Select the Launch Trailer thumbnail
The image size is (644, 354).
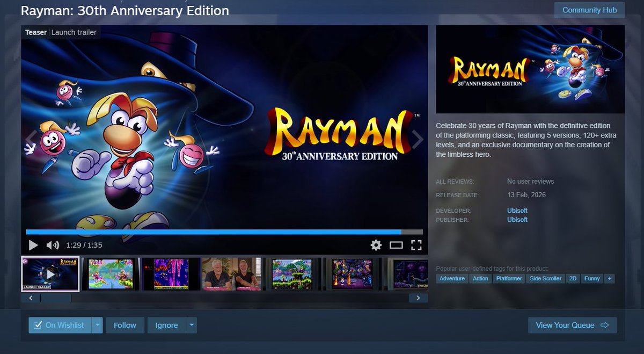pyautogui.click(x=50, y=274)
